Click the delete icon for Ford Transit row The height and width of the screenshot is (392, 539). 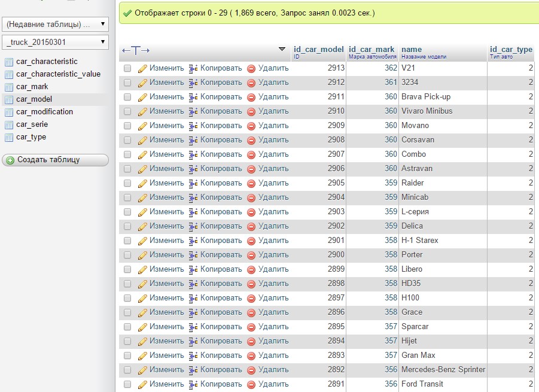(251, 384)
